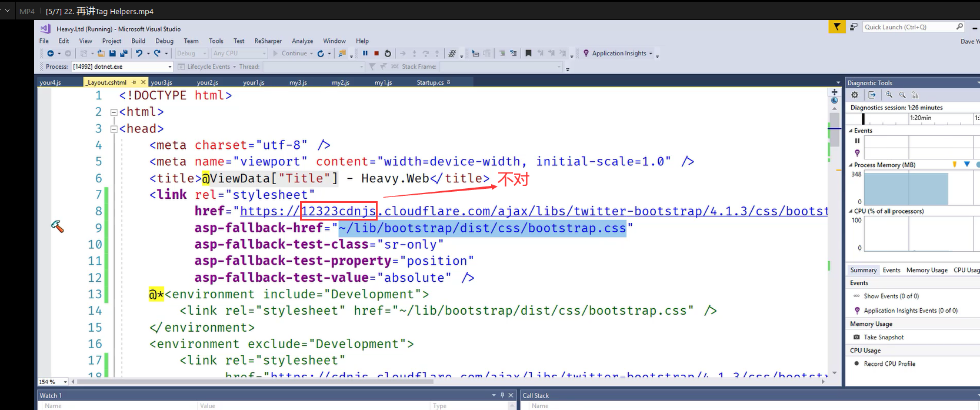Open the notifications flag icon
The image size is (980, 410).
point(837,27)
